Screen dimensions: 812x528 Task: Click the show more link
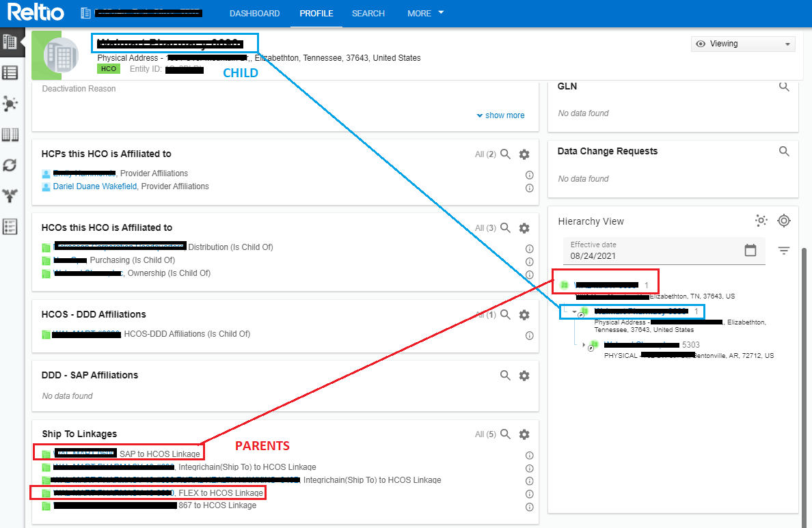click(x=500, y=115)
